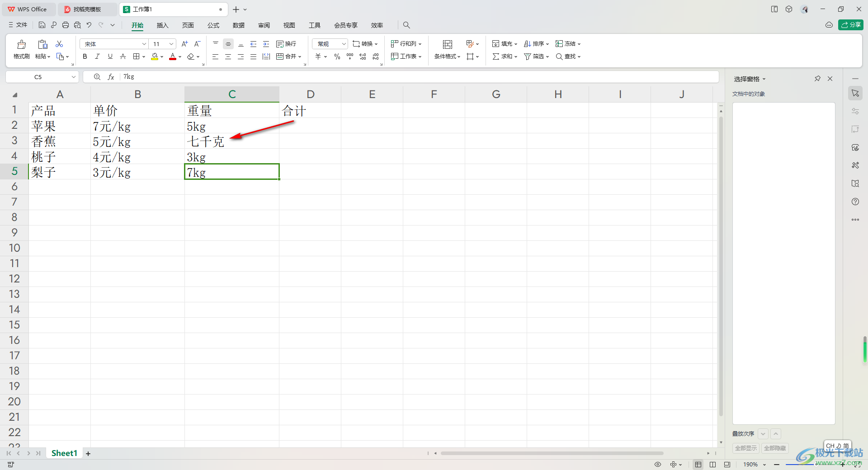Click the undo arrow icon
Viewport: 868px width, 470px height.
89,25
